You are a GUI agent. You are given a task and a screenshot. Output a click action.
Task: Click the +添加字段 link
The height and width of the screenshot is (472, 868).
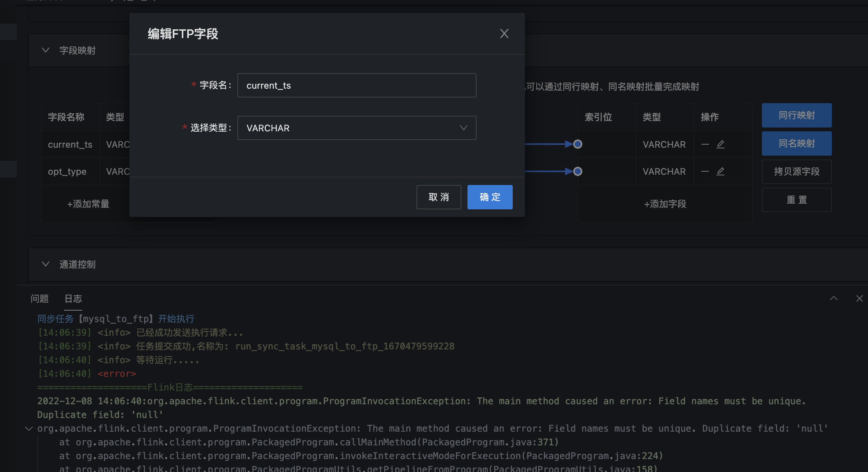(665, 204)
